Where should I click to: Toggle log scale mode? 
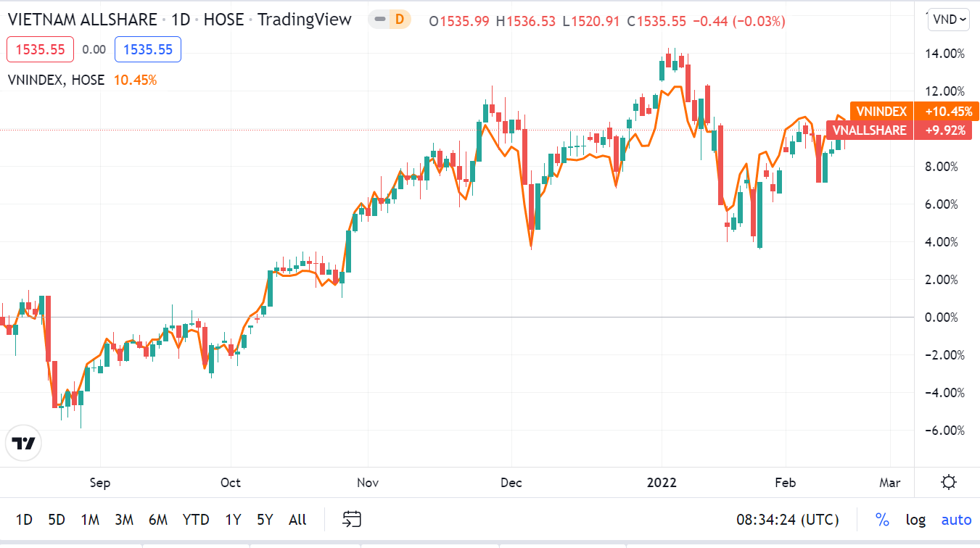(915, 519)
